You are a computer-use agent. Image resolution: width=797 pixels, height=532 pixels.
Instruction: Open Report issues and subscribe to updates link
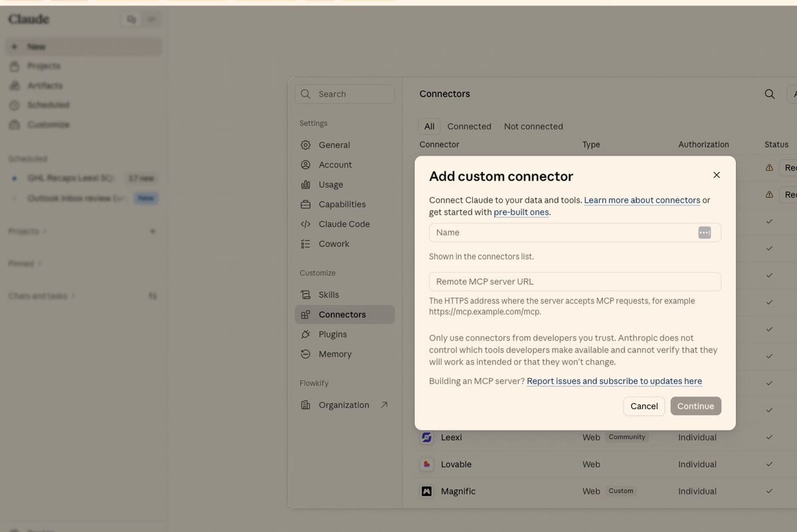coord(614,381)
